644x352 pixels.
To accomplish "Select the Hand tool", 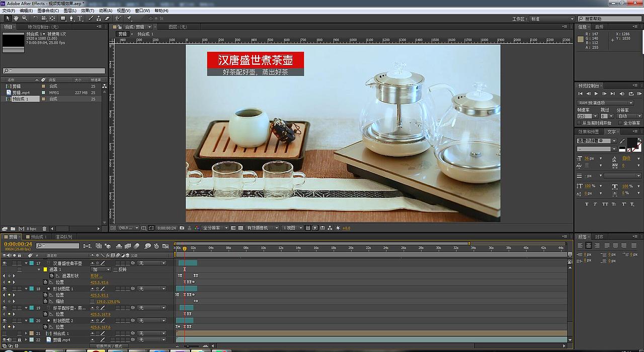I will click(16, 18).
